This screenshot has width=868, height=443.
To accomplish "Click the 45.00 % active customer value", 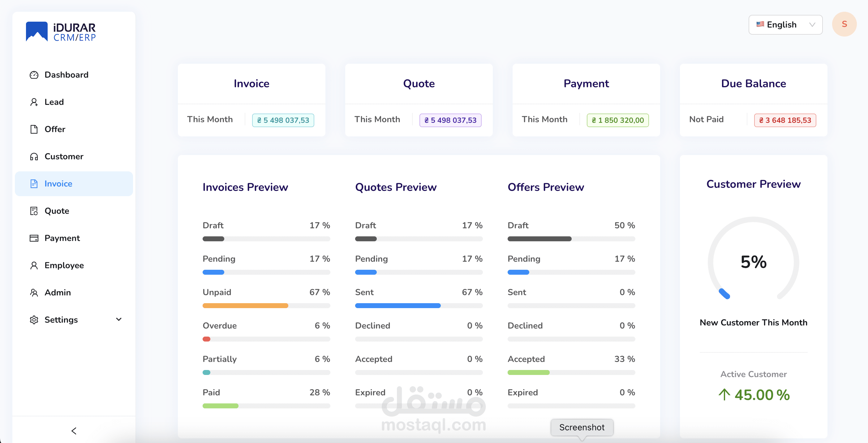I will point(762,394).
